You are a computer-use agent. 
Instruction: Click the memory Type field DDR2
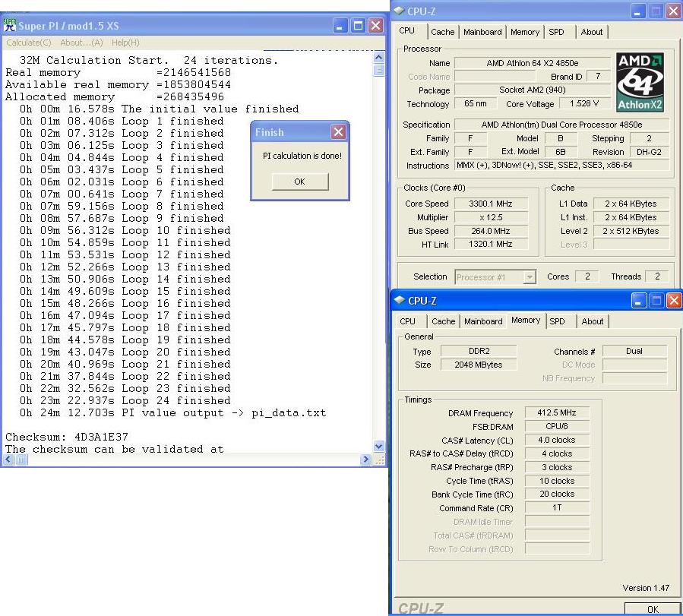tap(479, 351)
